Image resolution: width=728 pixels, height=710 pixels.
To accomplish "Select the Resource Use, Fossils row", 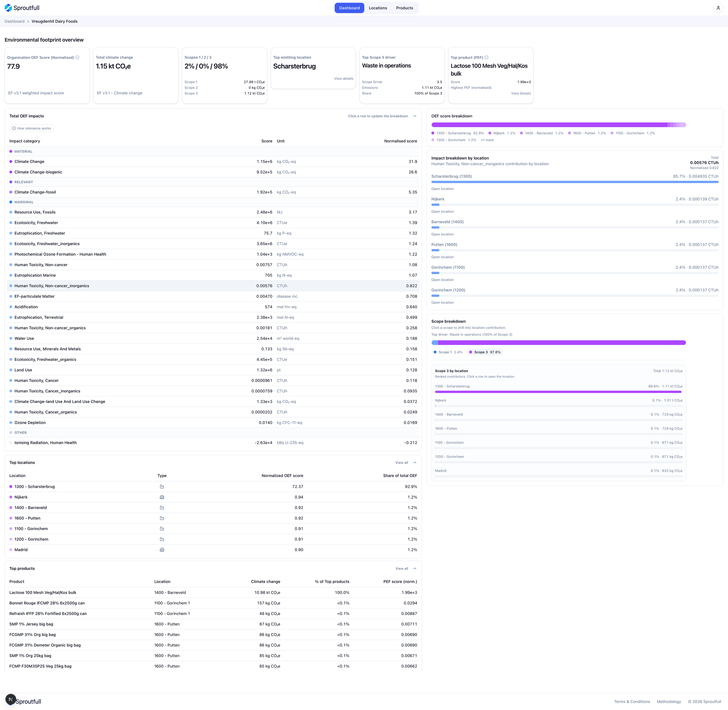I will click(213, 212).
